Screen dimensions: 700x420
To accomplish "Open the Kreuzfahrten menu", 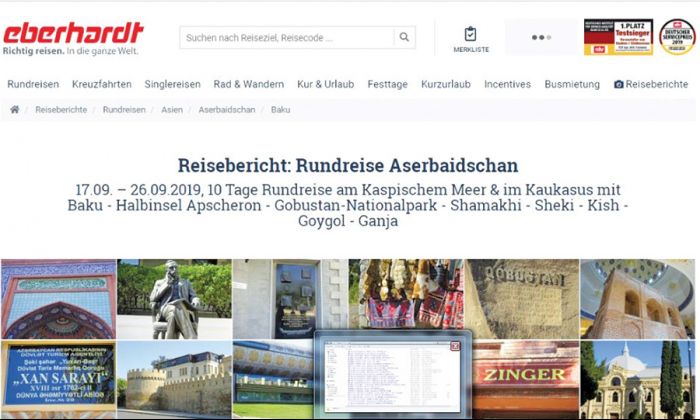I will [x=101, y=85].
